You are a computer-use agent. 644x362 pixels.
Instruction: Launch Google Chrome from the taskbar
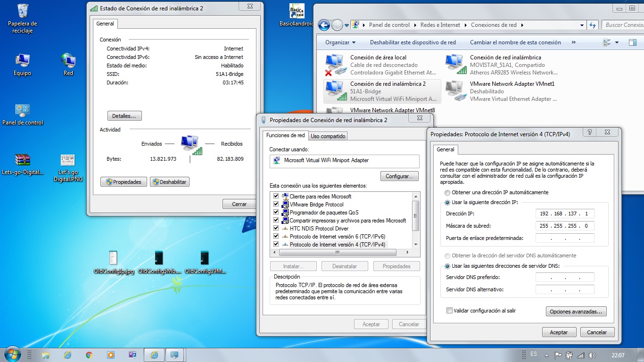tap(89, 355)
